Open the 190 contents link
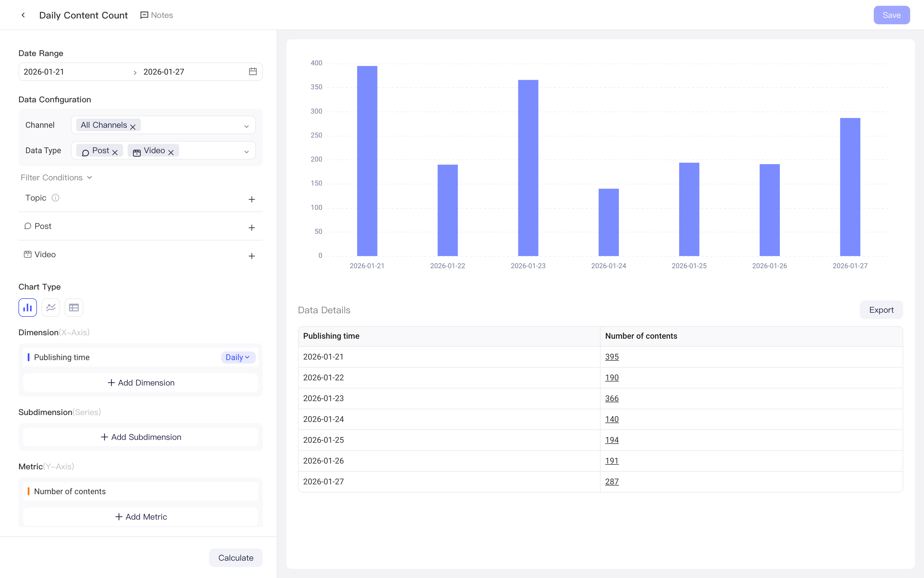Image resolution: width=924 pixels, height=578 pixels. (612, 377)
